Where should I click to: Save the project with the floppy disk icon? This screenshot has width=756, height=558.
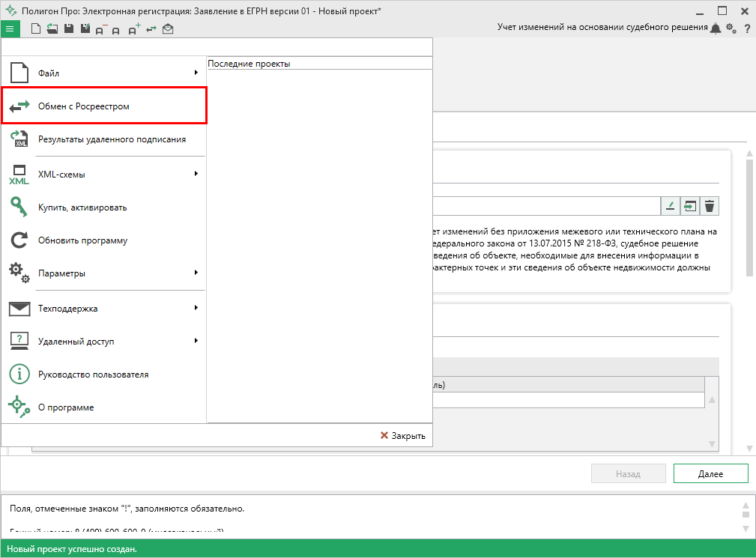click(69, 29)
